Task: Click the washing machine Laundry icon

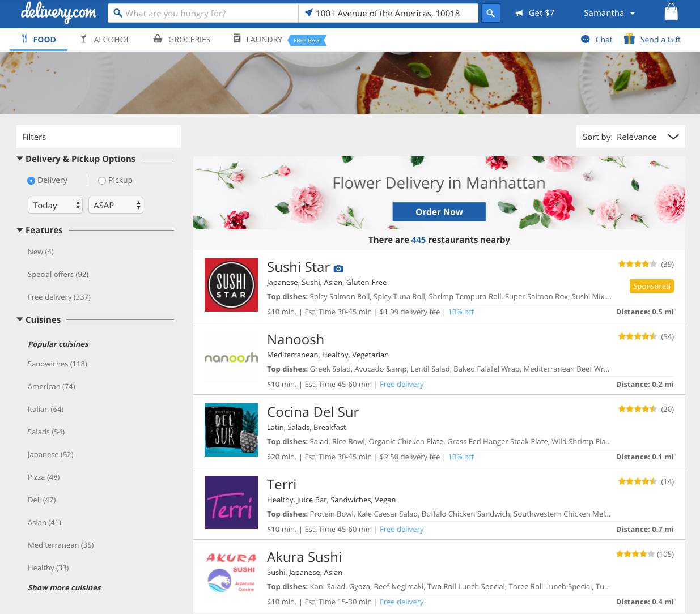Action: 237,39
